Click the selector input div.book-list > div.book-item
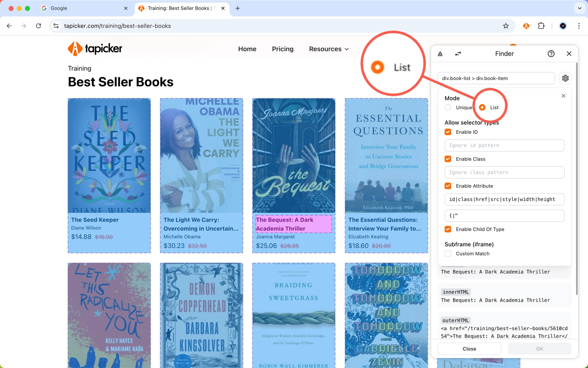588x368 pixels. tap(496, 78)
